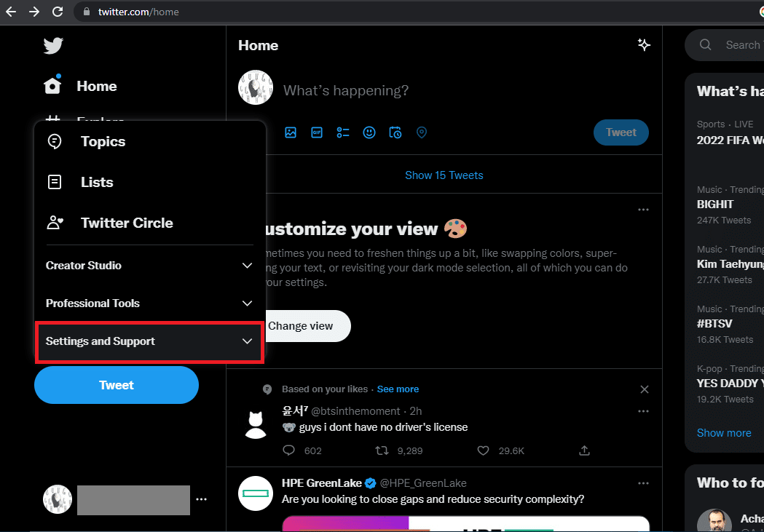Click the sparkle top tweets icon

point(644,45)
